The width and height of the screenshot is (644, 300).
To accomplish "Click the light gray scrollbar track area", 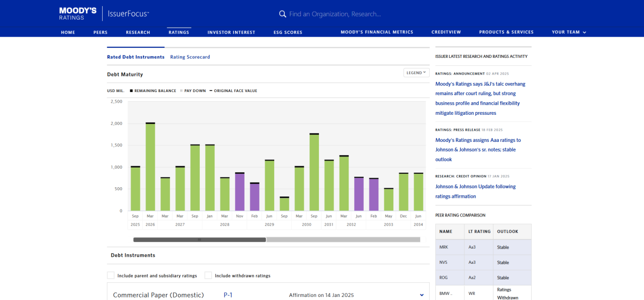I will click(342, 240).
